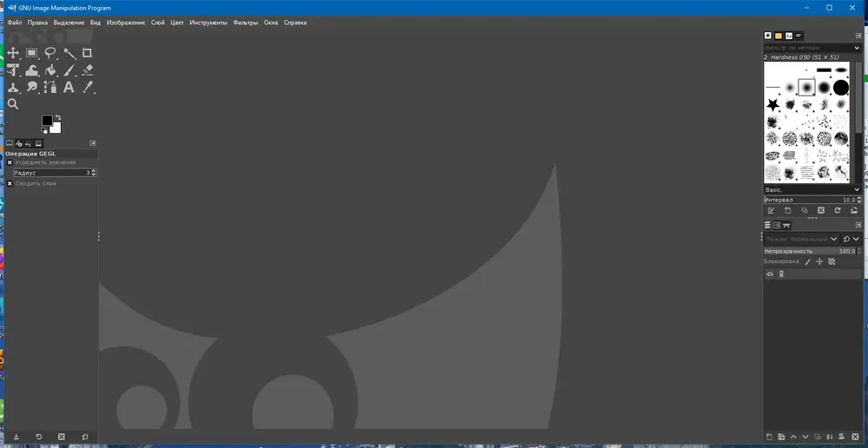
Task: Select the Color Picker eyedropper tool
Action: pos(87,87)
